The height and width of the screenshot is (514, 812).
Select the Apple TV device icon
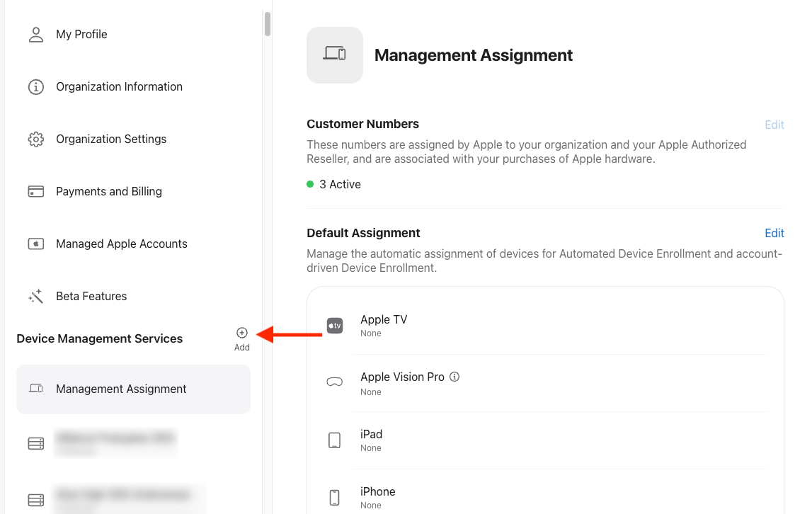click(335, 326)
